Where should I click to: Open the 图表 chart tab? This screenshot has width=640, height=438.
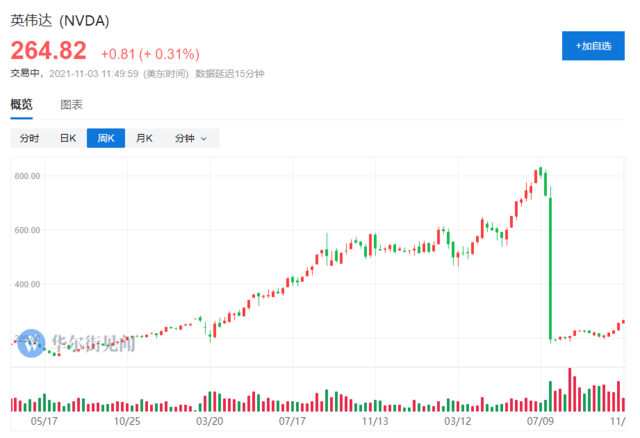click(x=71, y=104)
